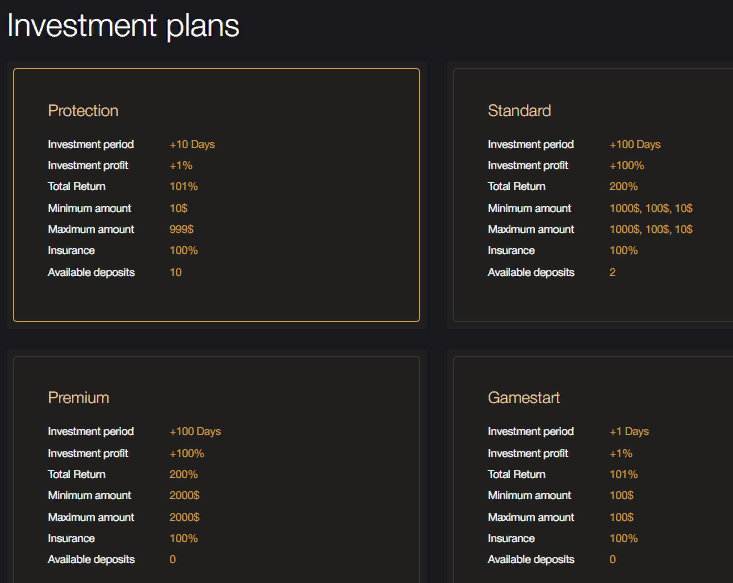Image resolution: width=733 pixels, height=583 pixels.
Task: Click the Gamestart plan heading
Action: (524, 398)
